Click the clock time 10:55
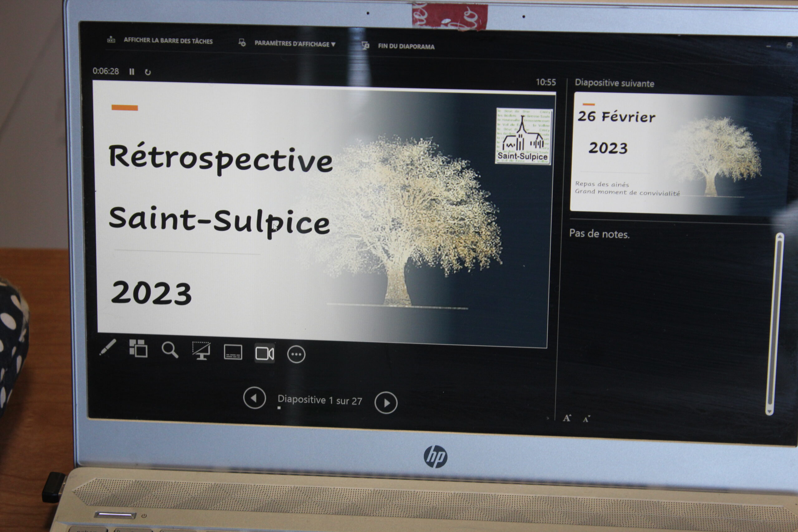Image resolution: width=798 pixels, height=532 pixels. pos(546,82)
